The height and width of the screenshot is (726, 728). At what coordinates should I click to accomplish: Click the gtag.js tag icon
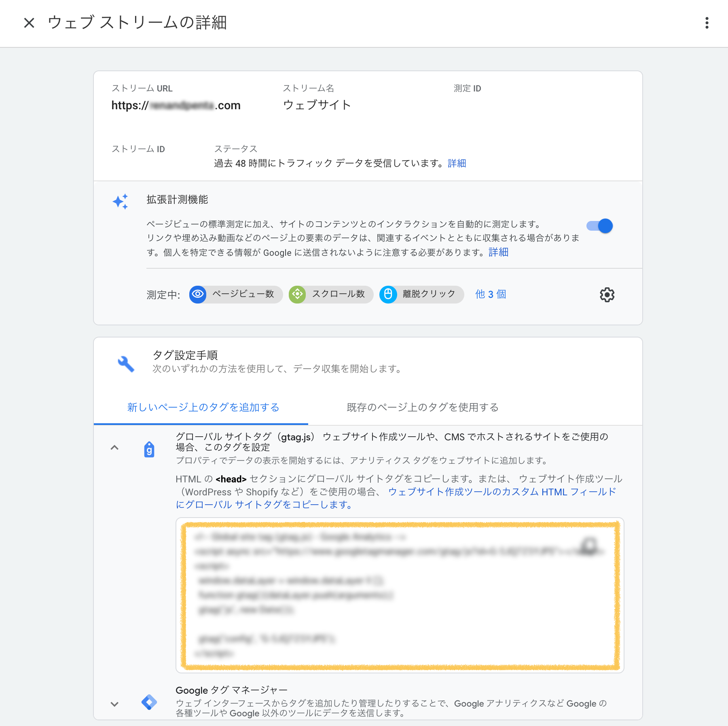[x=149, y=449]
